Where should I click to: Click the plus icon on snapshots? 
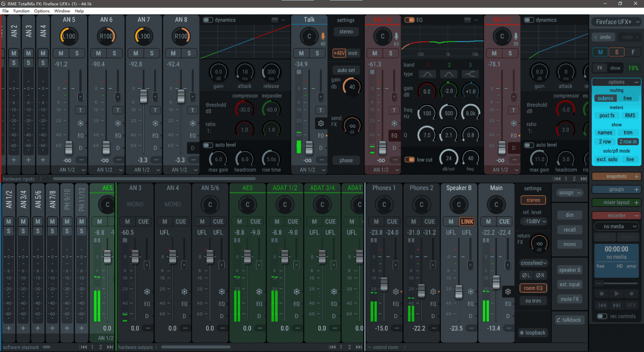pyautogui.click(x=637, y=176)
